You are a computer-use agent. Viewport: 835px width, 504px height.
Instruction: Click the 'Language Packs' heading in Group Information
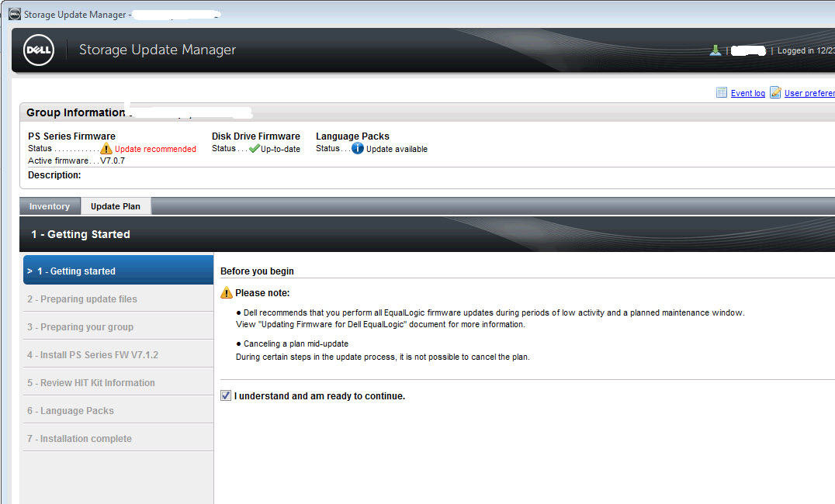352,136
